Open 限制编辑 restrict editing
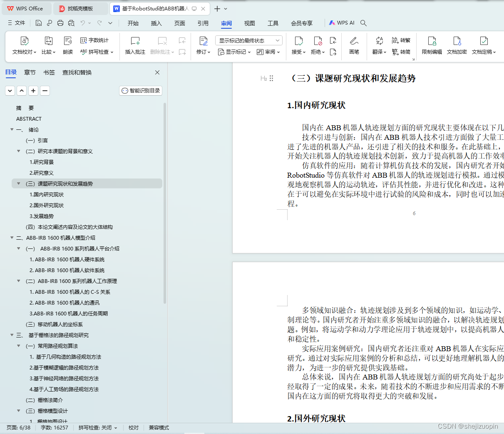The image size is (504, 434). 432,45
